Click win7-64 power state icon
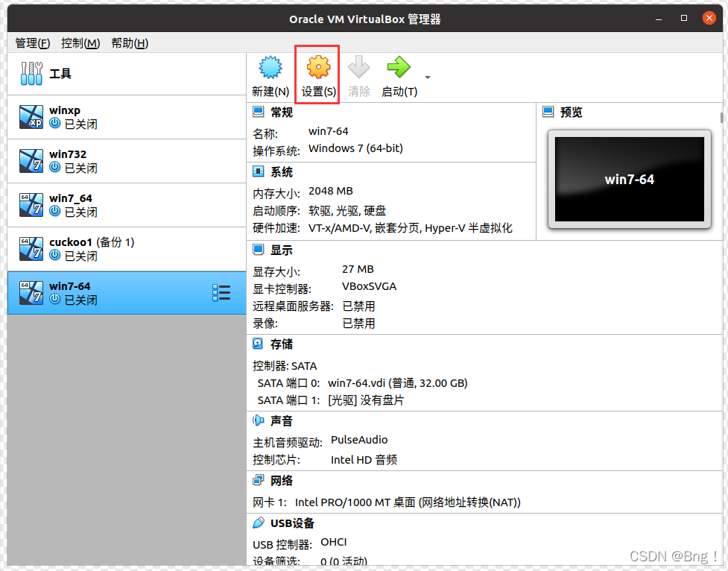The image size is (728, 571). 55,299
